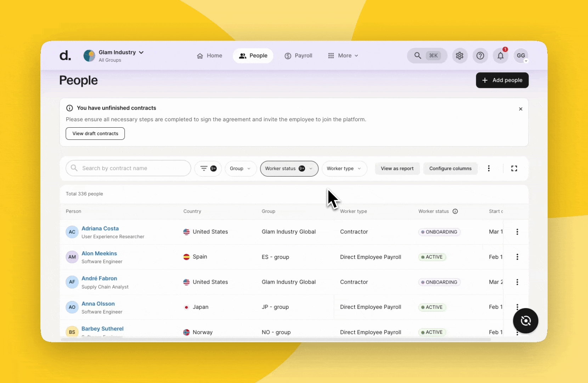This screenshot has height=383, width=588.
Task: Open the More navigation menu
Action: coord(343,56)
